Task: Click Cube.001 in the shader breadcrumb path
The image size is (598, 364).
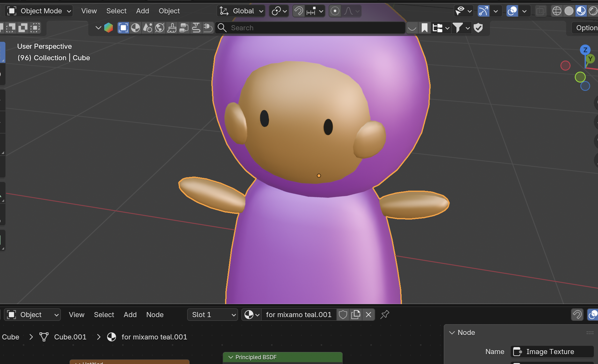Action: pos(70,337)
